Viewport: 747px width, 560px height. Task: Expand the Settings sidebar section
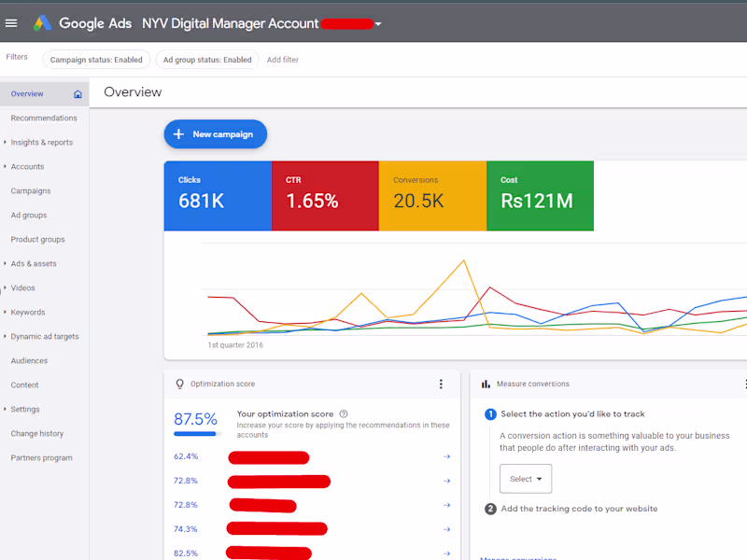(x=25, y=410)
